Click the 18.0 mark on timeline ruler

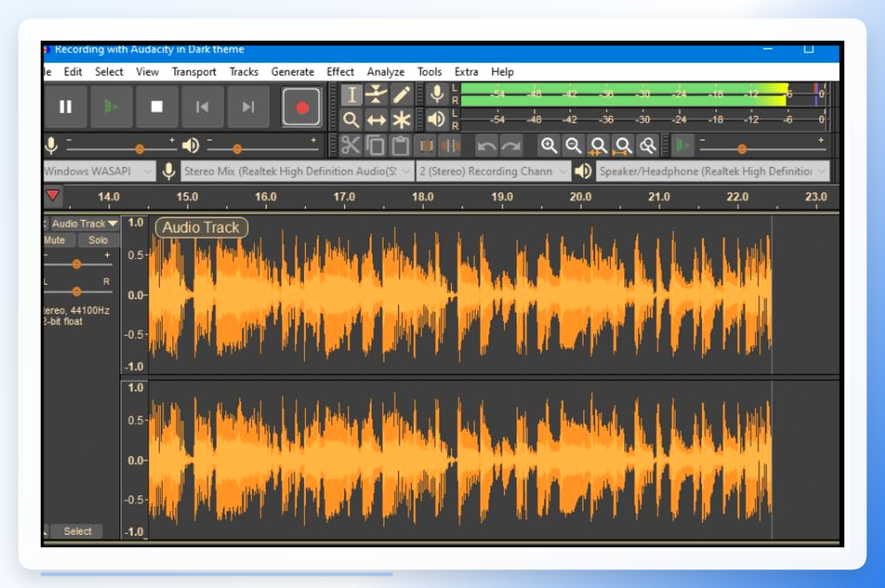(423, 197)
